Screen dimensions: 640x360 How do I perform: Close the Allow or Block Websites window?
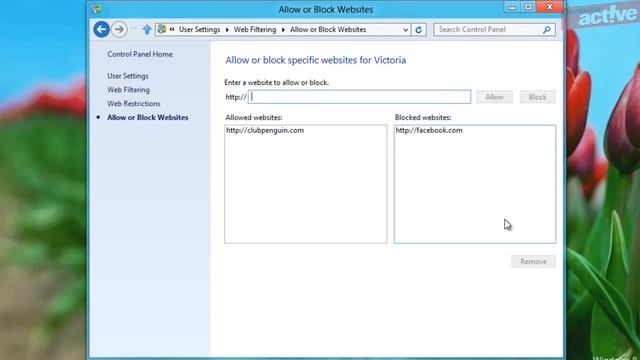pos(550,7)
